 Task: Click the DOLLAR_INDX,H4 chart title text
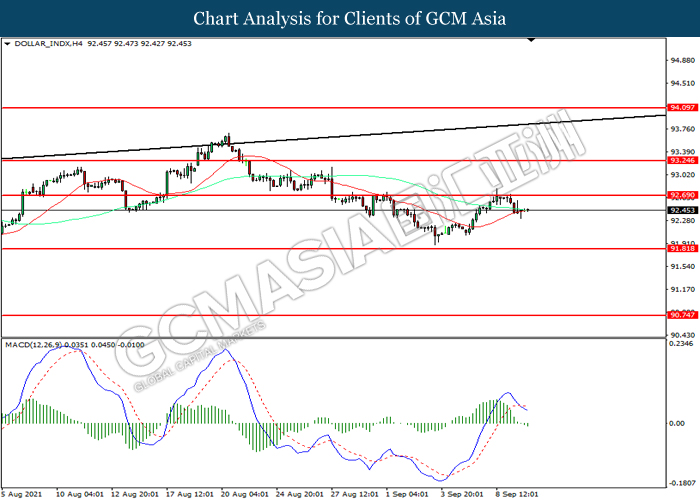click(x=49, y=44)
